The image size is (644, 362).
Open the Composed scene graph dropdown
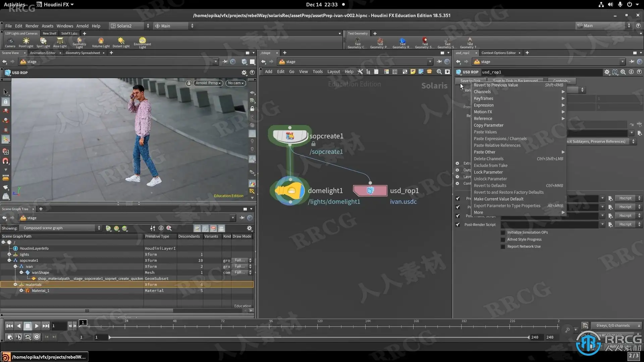click(60, 228)
